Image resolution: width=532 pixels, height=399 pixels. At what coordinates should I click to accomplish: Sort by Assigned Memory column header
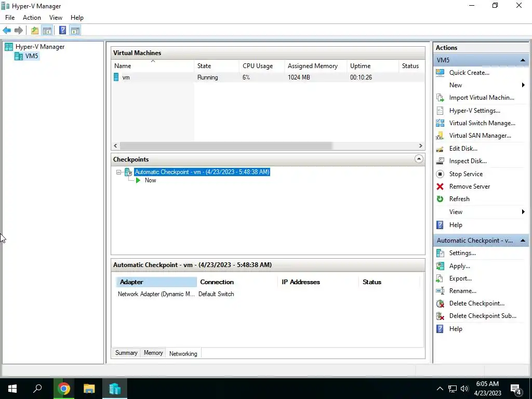315,66
